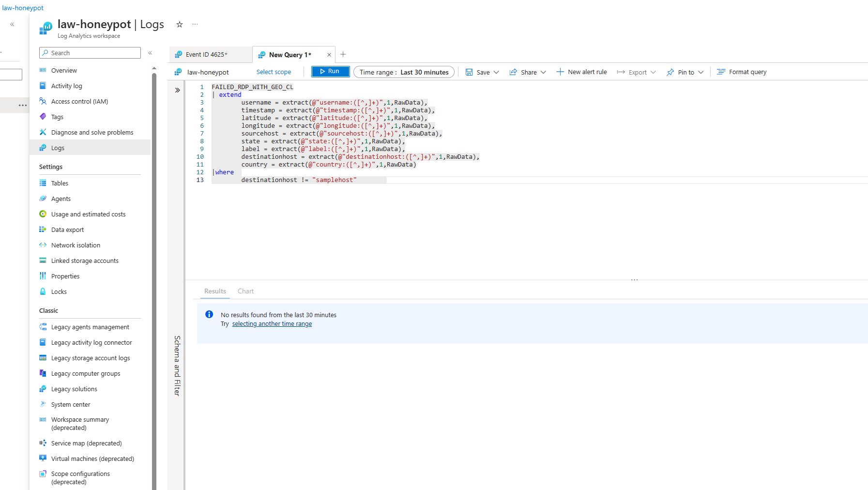The width and height of the screenshot is (868, 490).
Task: Click the Activity log icon
Action: [x=43, y=86]
